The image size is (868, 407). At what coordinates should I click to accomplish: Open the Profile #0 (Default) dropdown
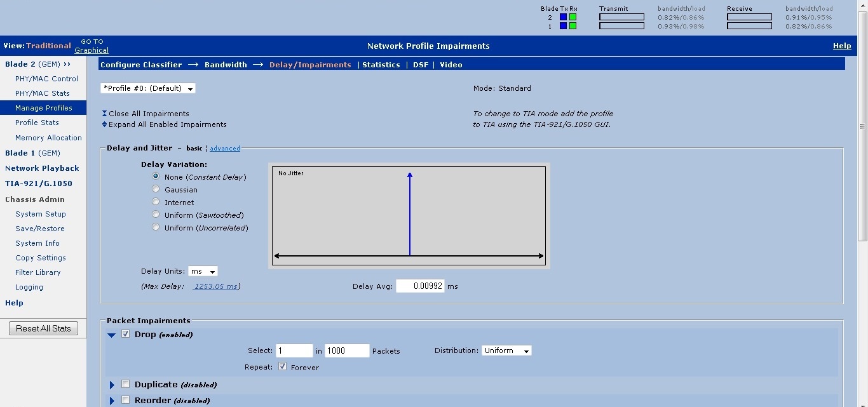tap(148, 88)
